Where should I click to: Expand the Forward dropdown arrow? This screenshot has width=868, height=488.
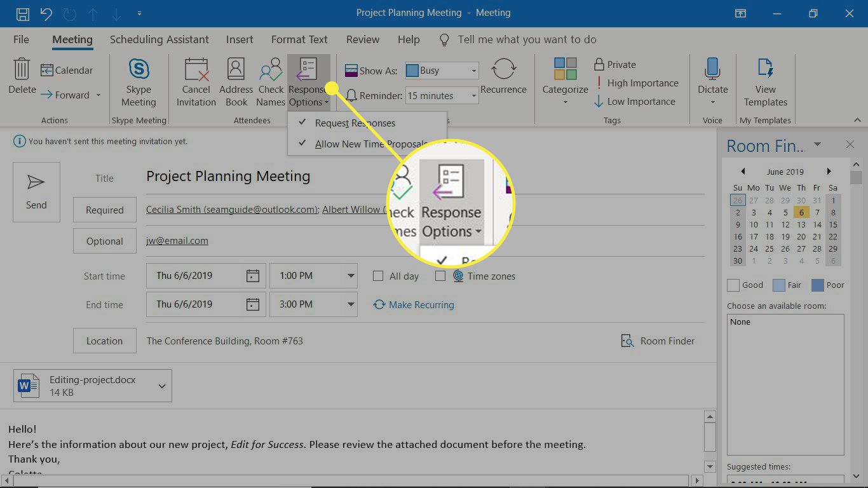tap(98, 95)
